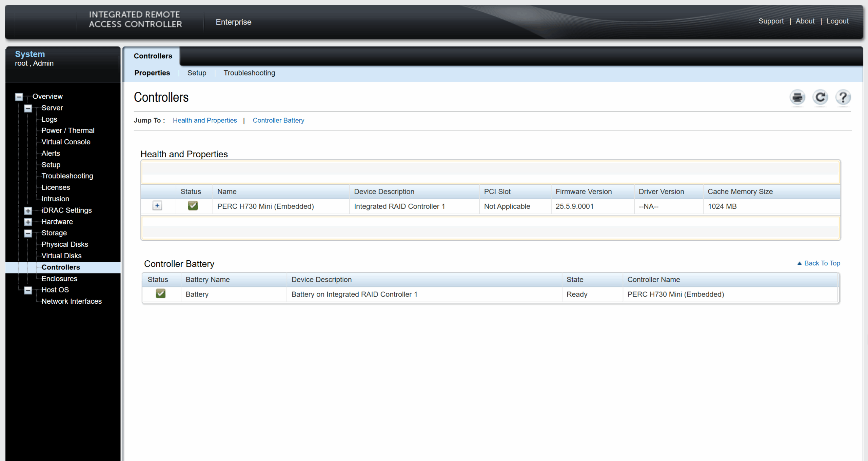
Task: Open Virtual Disks in the tree
Action: tap(61, 256)
